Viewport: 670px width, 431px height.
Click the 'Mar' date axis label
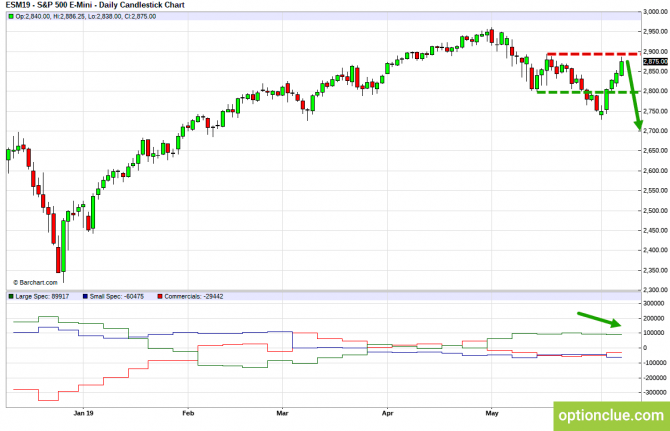pyautogui.click(x=282, y=413)
